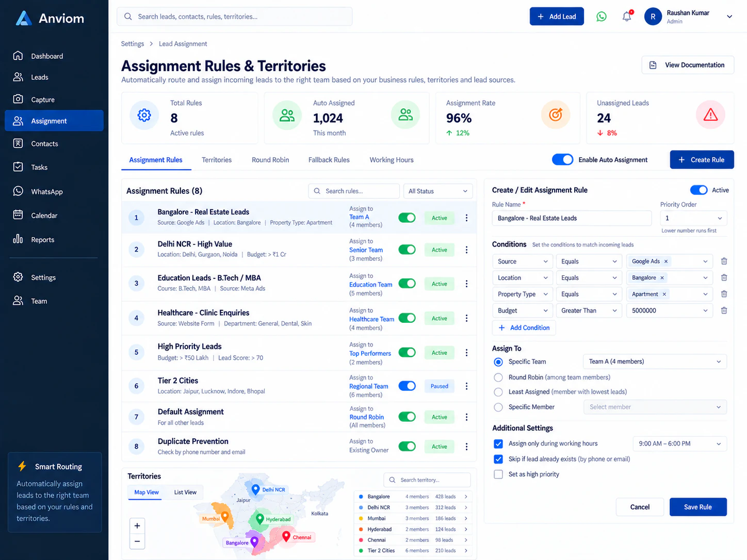This screenshot has height=560, width=747.
Task: Click the Save Rule button
Action: 698,507
